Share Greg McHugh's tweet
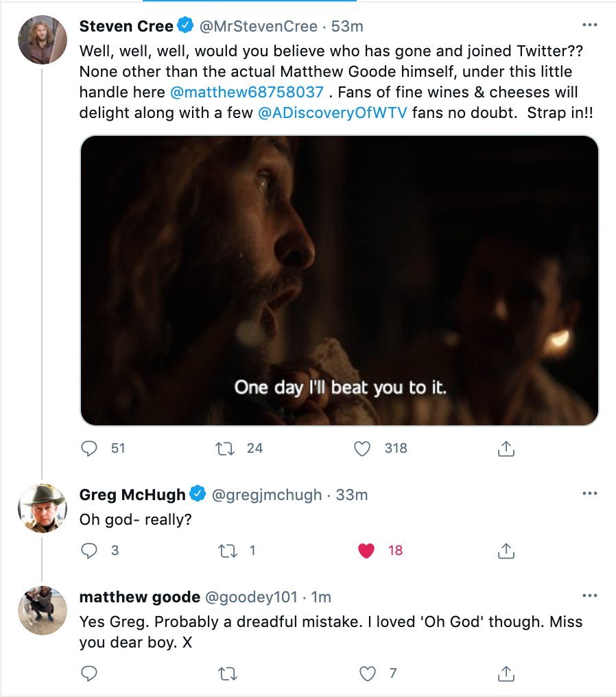The height and width of the screenshot is (697, 616). coord(505,550)
